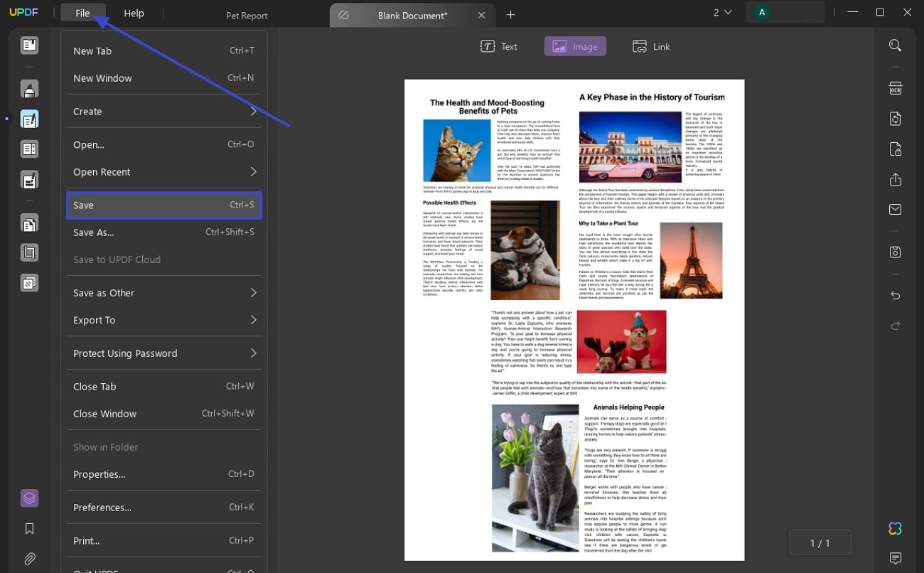
Task: View the bookmarks panel
Action: pyautogui.click(x=29, y=528)
